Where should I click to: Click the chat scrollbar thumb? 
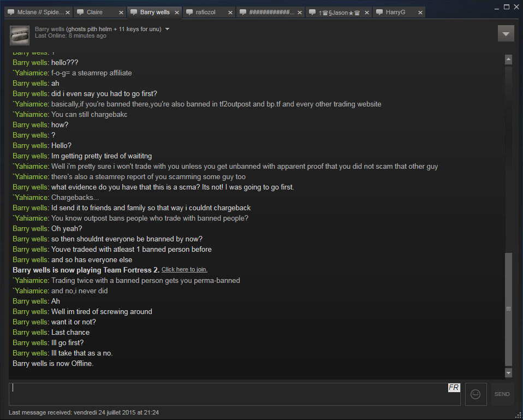tap(508, 309)
